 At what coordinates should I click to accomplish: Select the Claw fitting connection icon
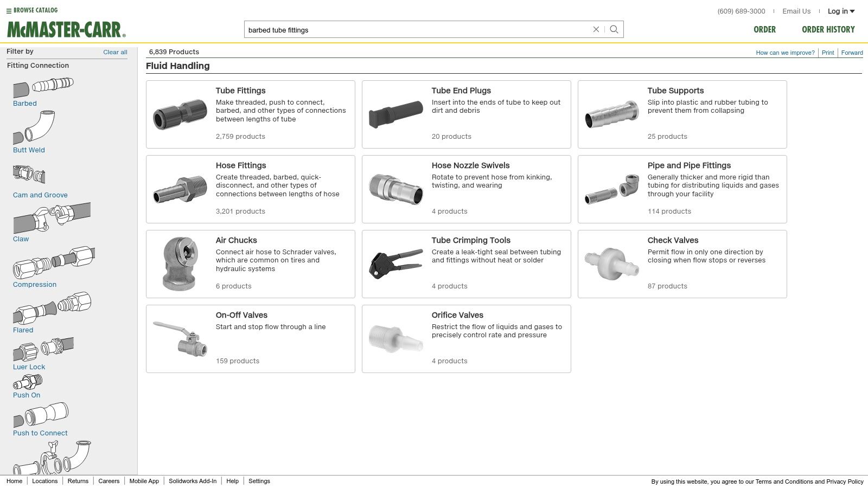(52, 218)
